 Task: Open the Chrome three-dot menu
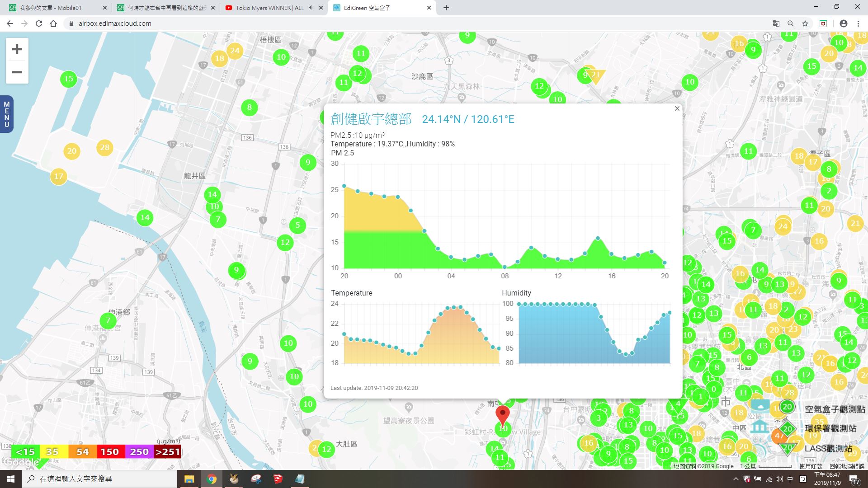tap(858, 23)
